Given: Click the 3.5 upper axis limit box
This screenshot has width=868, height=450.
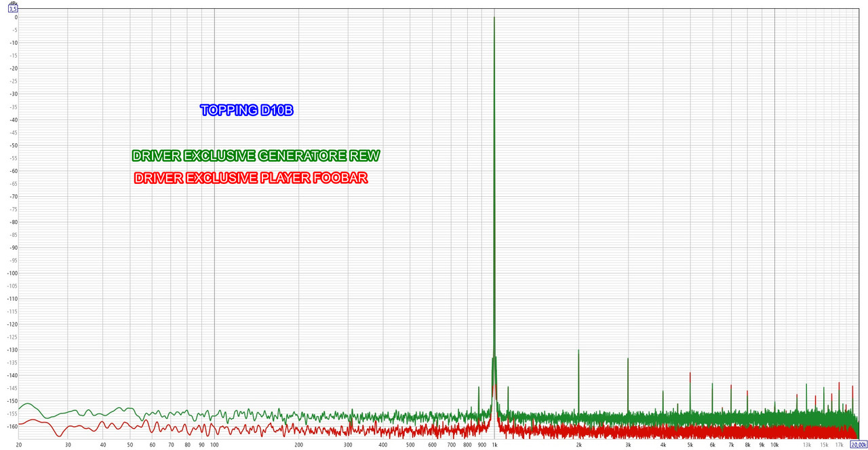Looking at the screenshot, I should point(13,9).
